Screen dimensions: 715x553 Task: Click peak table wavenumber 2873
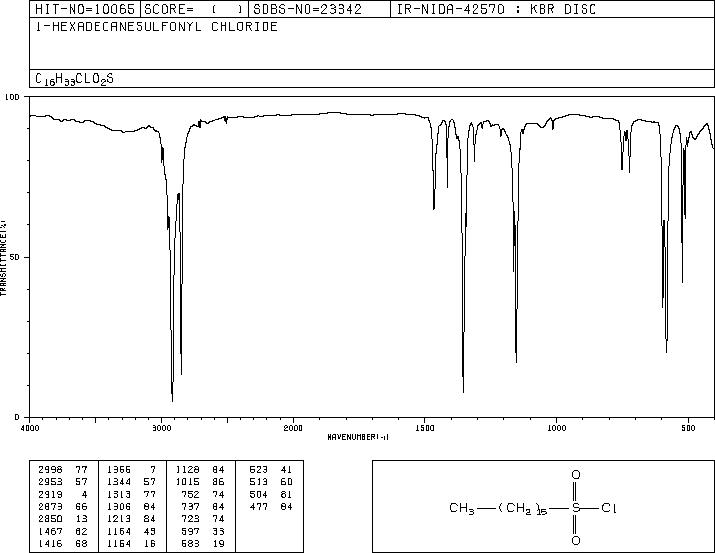pyautogui.click(x=50, y=506)
